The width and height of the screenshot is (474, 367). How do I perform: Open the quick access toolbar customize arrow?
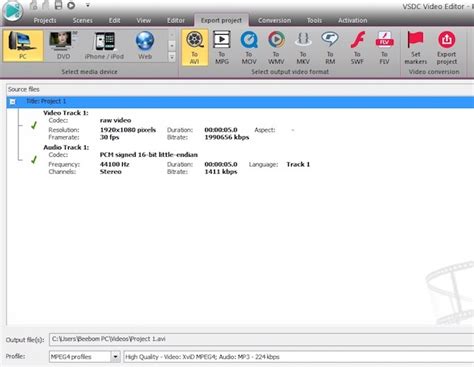pos(88,5)
